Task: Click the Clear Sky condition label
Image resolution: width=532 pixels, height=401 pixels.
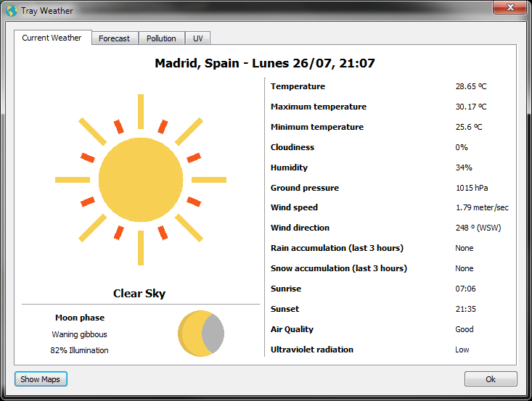Action: (139, 293)
